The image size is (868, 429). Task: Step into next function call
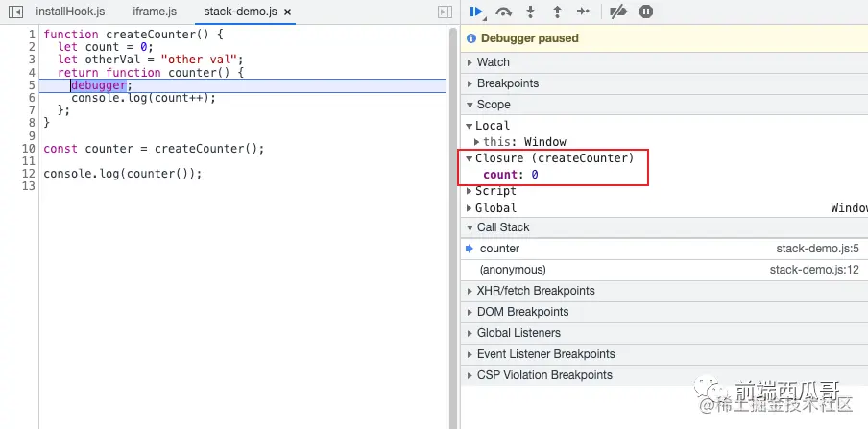530,12
